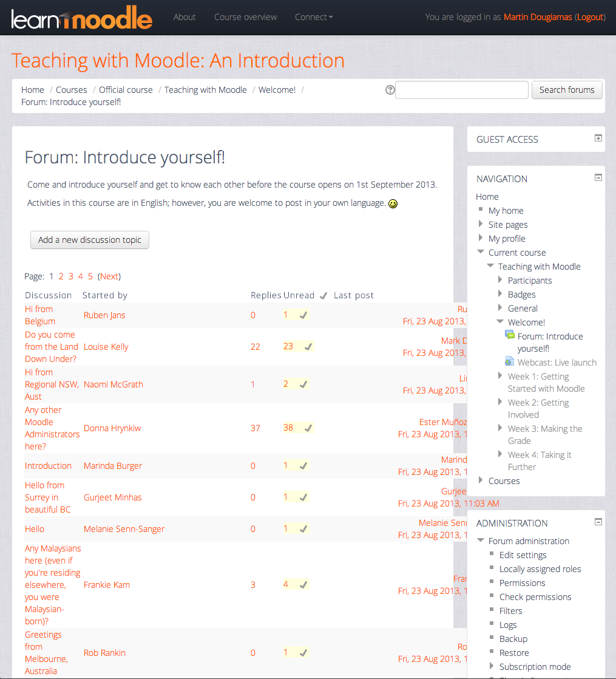Open 'Any other Moodle Administrators here?' discussion
This screenshot has width=616, height=679.
pyautogui.click(x=52, y=428)
